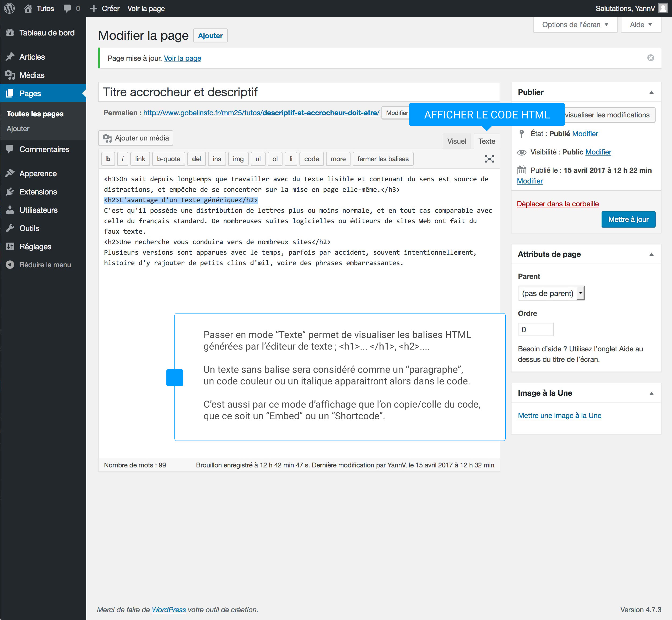Open Apparence settings
The width and height of the screenshot is (672, 620).
(x=43, y=174)
